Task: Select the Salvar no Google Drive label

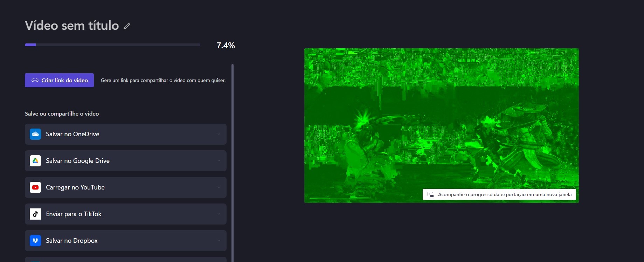Action: tap(78, 161)
